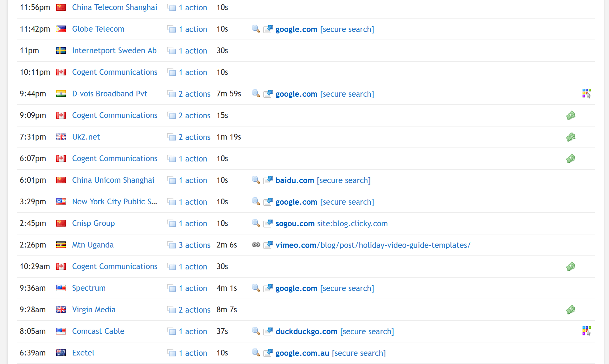Click the heatmap icon on Comcast Cable row

click(x=586, y=331)
